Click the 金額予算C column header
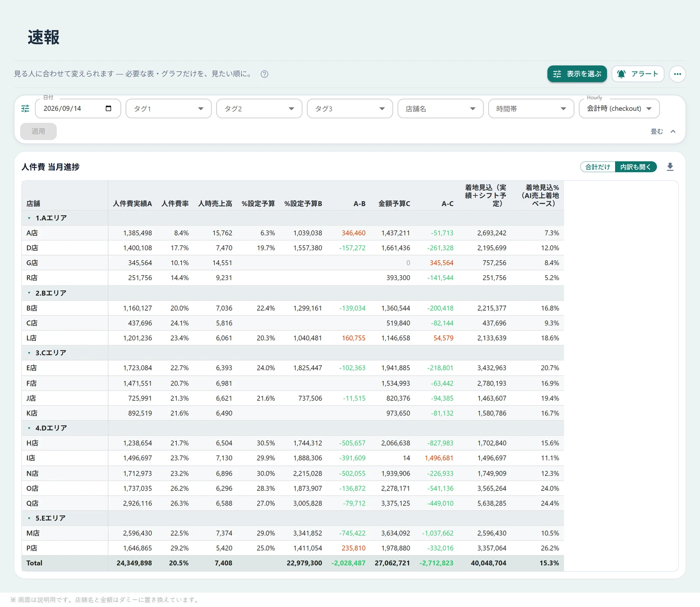Screen dimensions: 700x607 pyautogui.click(x=394, y=204)
